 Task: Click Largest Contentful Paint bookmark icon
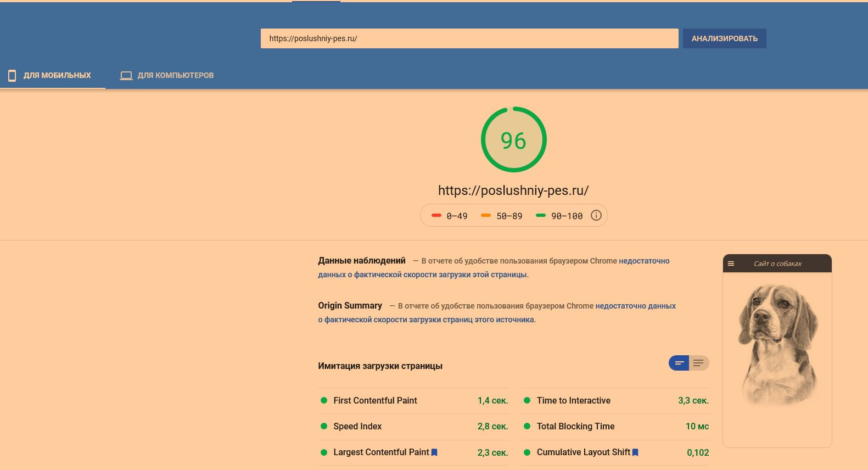coord(434,452)
